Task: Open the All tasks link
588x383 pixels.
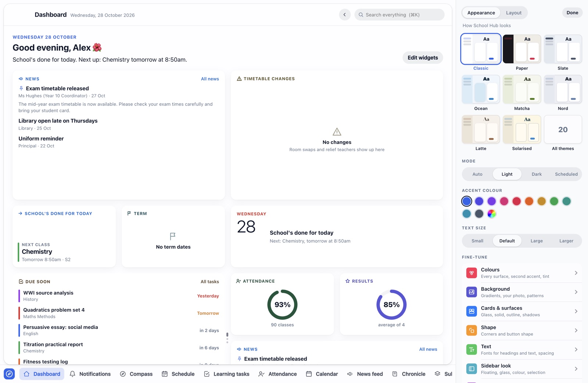Action: (x=210, y=282)
